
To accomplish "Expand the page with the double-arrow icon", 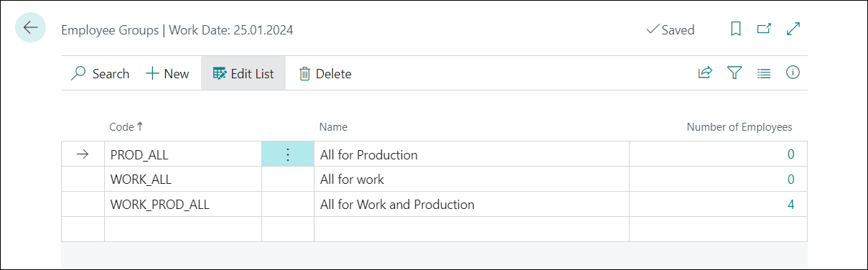I will [x=793, y=29].
